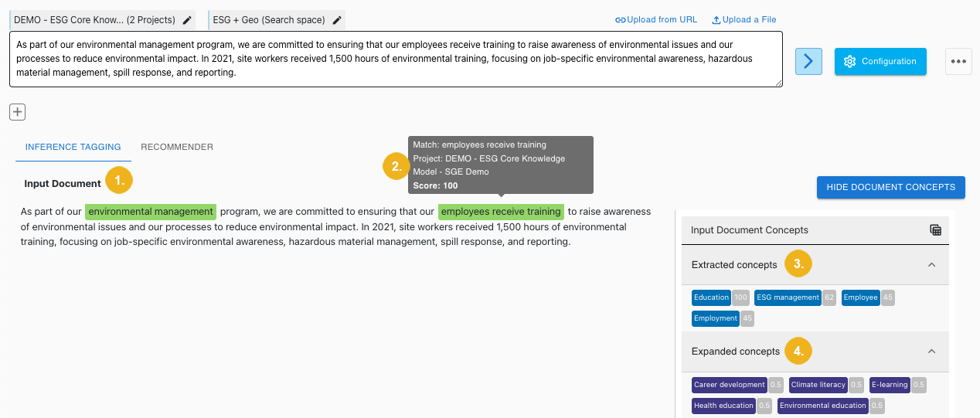Click the plus icon to add a document

coord(17,112)
